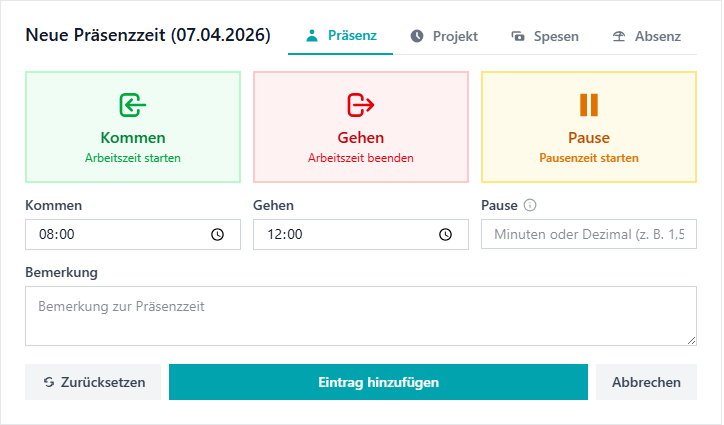Click the info icon next to Pause
The height and width of the screenshot is (425, 724).
(530, 205)
